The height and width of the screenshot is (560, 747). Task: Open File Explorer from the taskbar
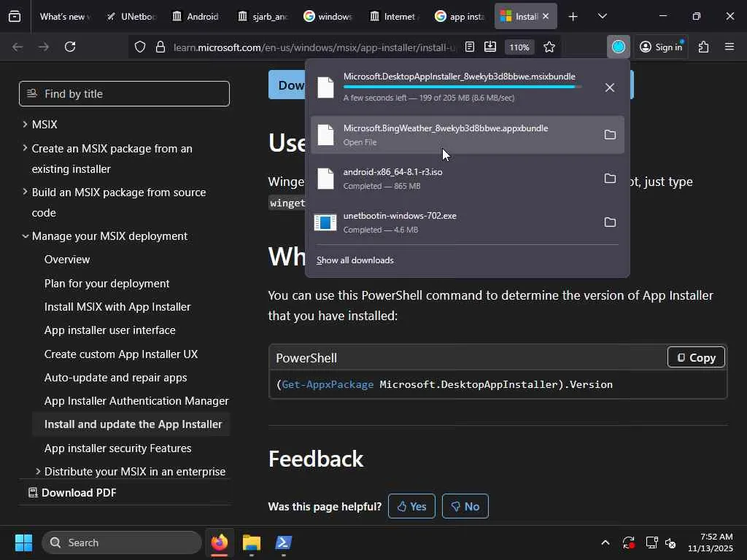252,542
